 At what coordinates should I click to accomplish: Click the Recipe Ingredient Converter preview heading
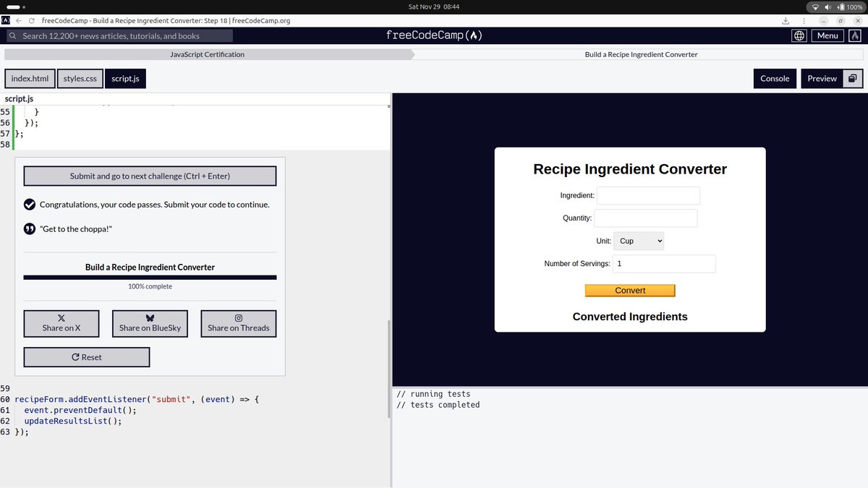click(630, 169)
